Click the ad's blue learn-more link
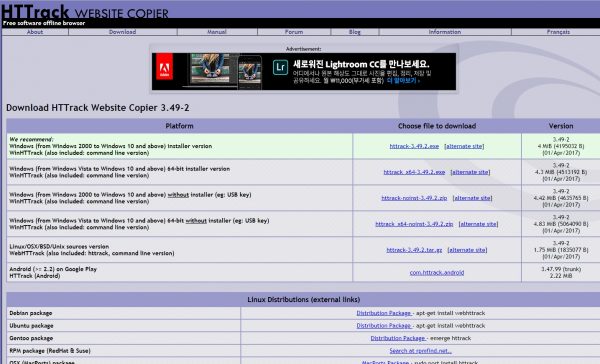The image size is (600, 364). pyautogui.click(x=403, y=81)
